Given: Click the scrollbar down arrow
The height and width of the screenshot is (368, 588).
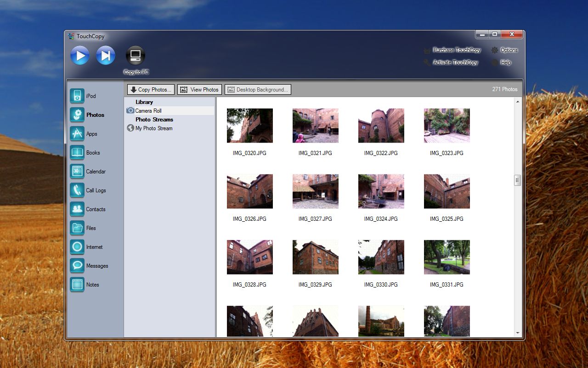Looking at the screenshot, I should [x=518, y=333].
